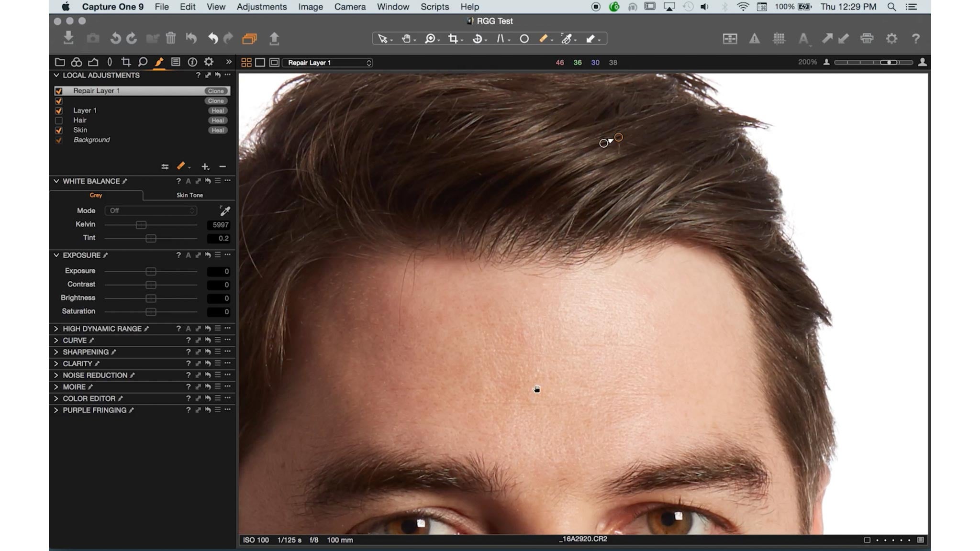Click the trash icon in the top toolbar
The image size is (980, 551).
tap(170, 38)
